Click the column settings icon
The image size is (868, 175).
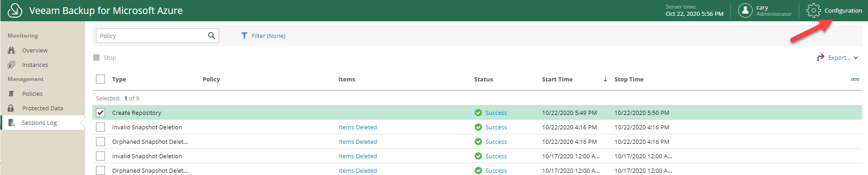coord(855,79)
